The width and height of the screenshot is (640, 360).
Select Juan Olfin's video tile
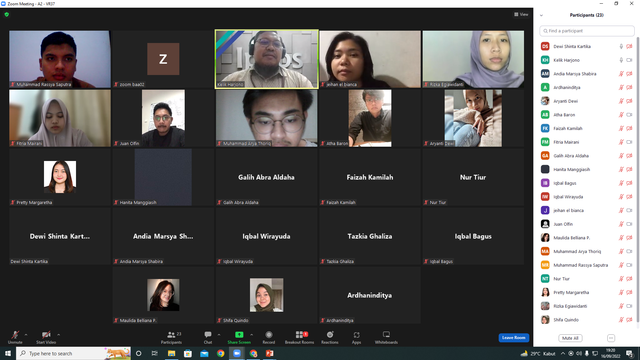point(163,118)
